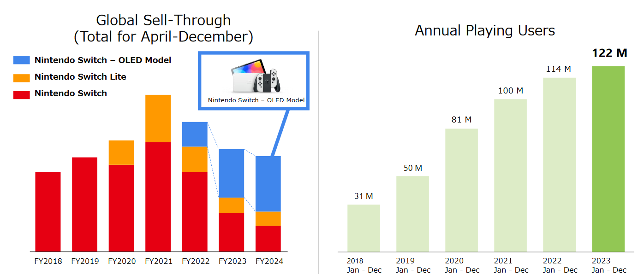The height and width of the screenshot is (274, 644).
Task: Select the orange segment of the FY2023 bar
Action: tap(232, 205)
